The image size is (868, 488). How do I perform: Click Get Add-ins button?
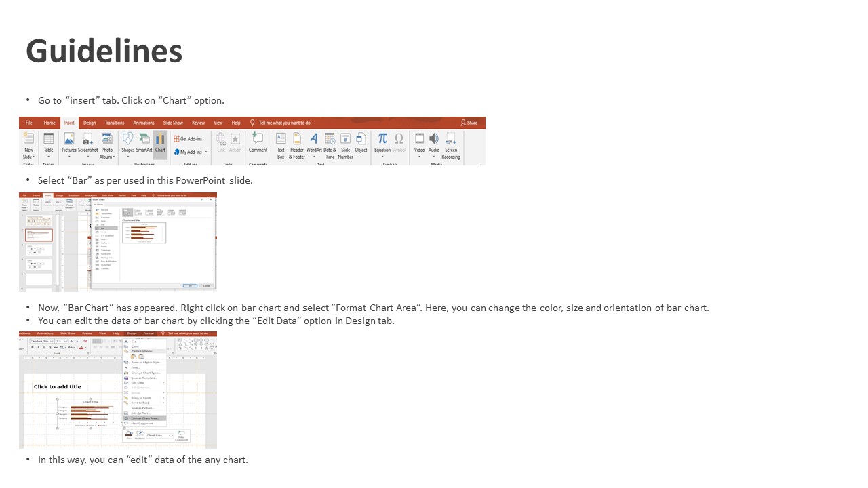[188, 138]
